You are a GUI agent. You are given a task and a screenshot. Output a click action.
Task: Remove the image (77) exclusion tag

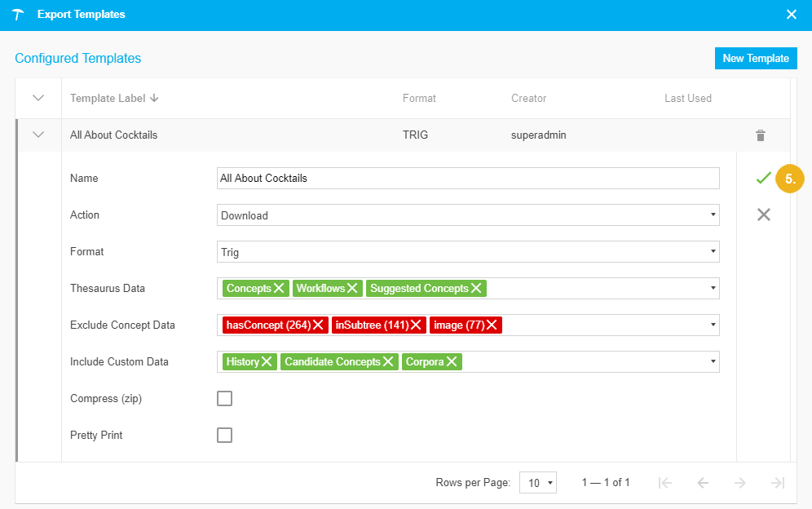coord(492,325)
